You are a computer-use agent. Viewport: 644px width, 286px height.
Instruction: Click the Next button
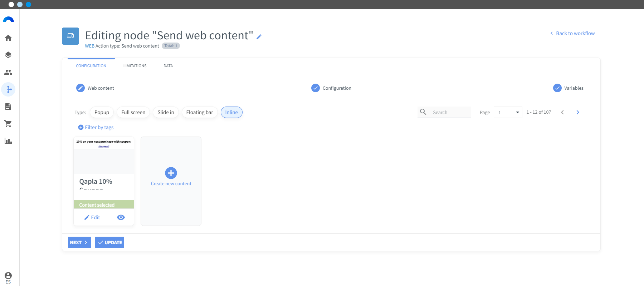pyautogui.click(x=79, y=242)
